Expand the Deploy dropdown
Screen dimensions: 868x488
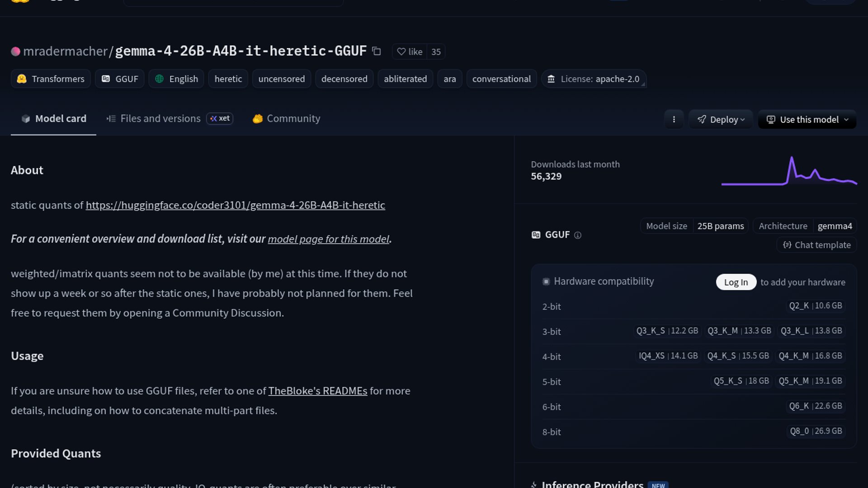[x=721, y=119]
